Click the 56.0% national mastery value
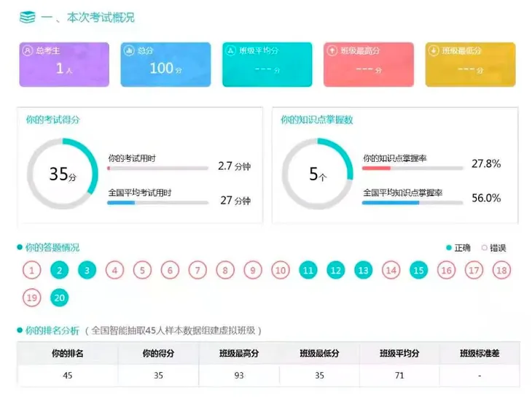The height and width of the screenshot is (399, 532). point(486,198)
